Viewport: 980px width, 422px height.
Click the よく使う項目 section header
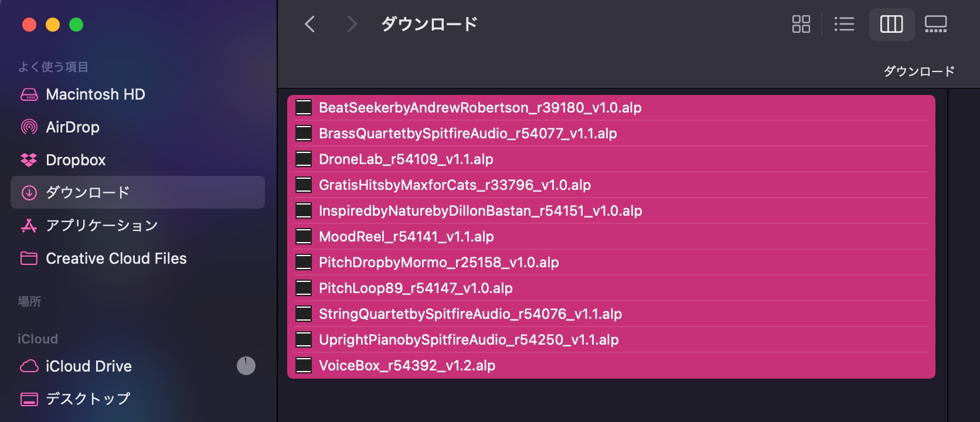(53, 67)
